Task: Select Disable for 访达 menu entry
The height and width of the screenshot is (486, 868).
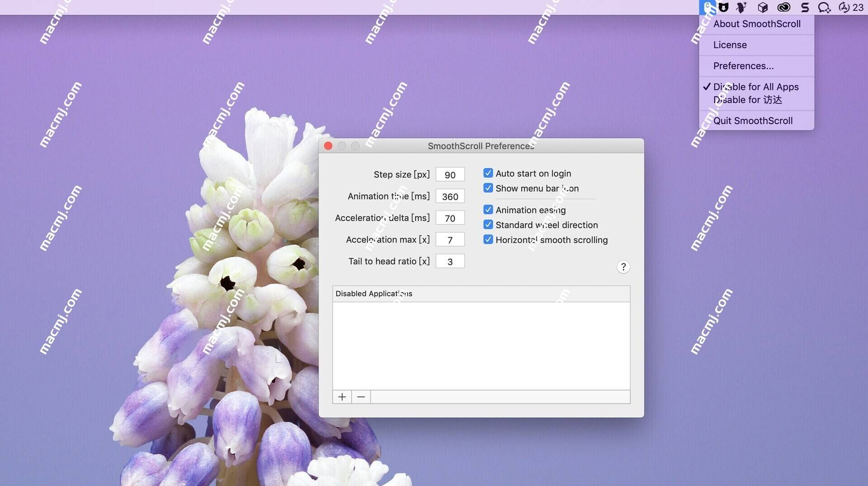Action: pos(756,100)
